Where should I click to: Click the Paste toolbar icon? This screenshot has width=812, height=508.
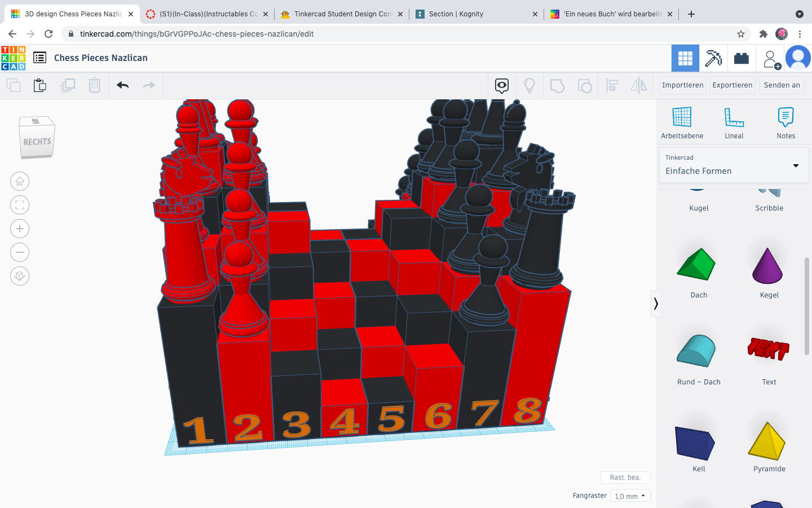[40, 86]
